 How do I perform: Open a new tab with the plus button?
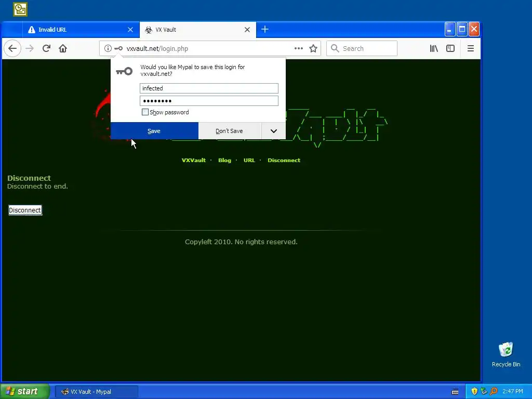click(265, 30)
